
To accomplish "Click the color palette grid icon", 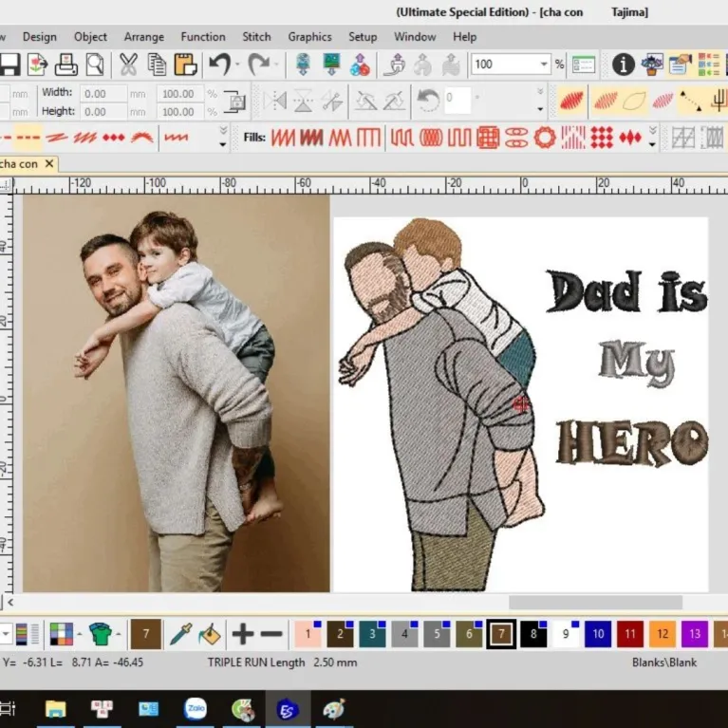I will (62, 634).
